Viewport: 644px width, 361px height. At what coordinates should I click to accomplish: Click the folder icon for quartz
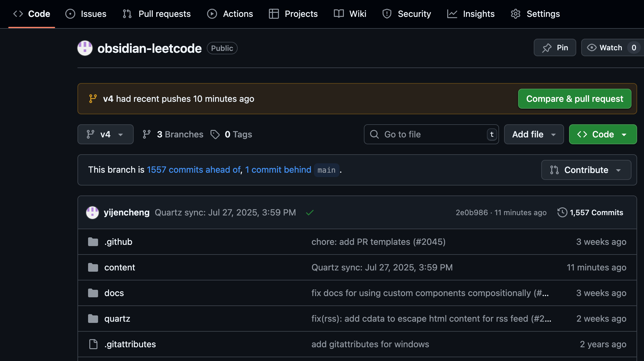[x=93, y=319]
